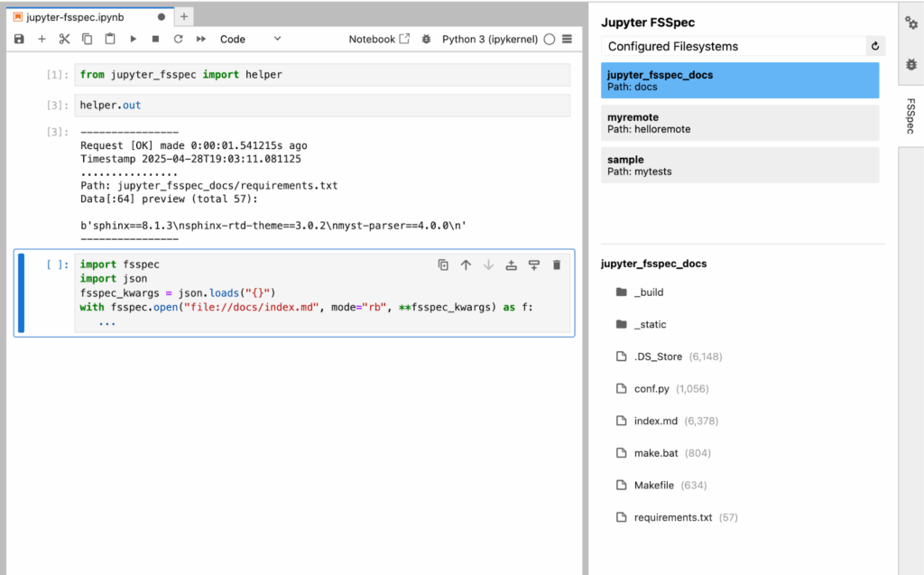Viewport: 924px width, 575px height.
Task: Click into the fsspec.open code cell
Action: (322, 293)
